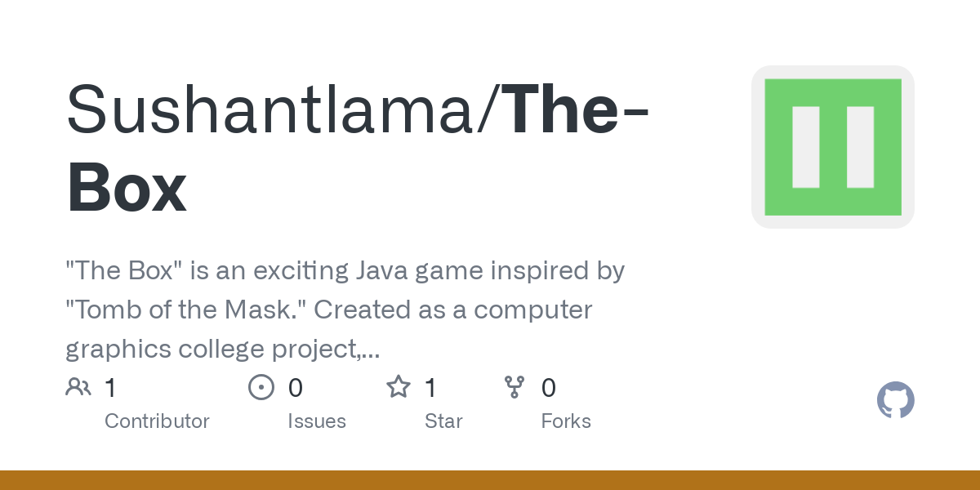Viewport: 980px width, 490px height.
Task: Click the left white bar in the avatar
Action: coord(805,147)
